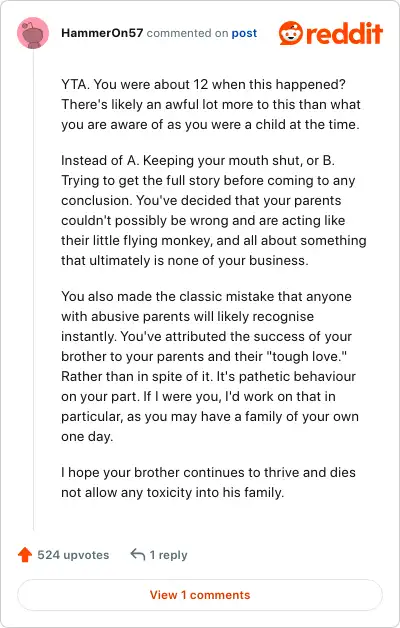This screenshot has height=628, width=400.
Task: Follow the blue "post" link
Action: (244, 33)
